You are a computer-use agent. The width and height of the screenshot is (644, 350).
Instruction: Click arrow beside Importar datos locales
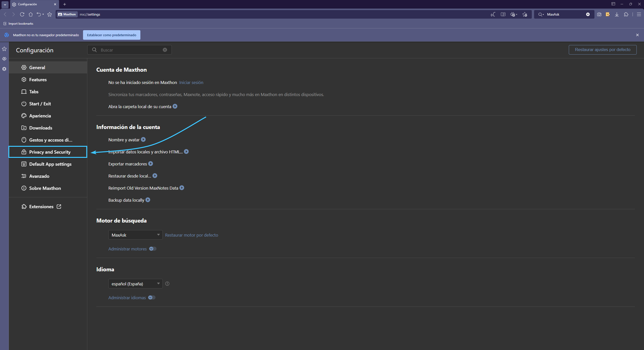pyautogui.click(x=186, y=152)
